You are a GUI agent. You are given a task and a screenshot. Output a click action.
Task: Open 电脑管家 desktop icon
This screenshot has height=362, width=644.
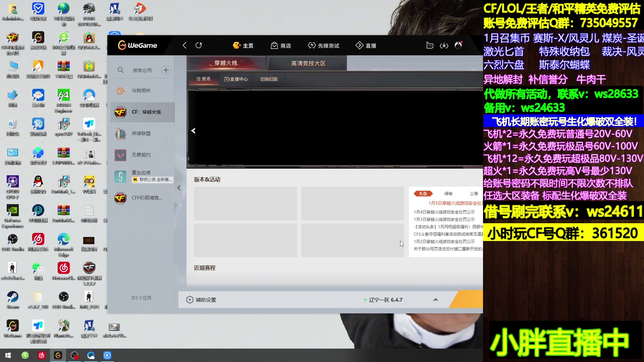tap(38, 12)
